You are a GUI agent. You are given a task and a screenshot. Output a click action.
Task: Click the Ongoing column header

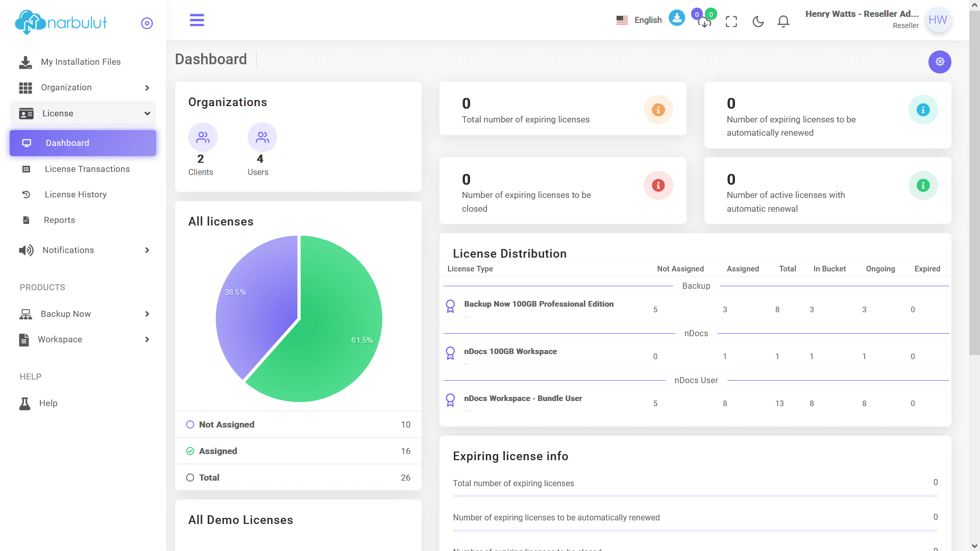[x=880, y=269]
